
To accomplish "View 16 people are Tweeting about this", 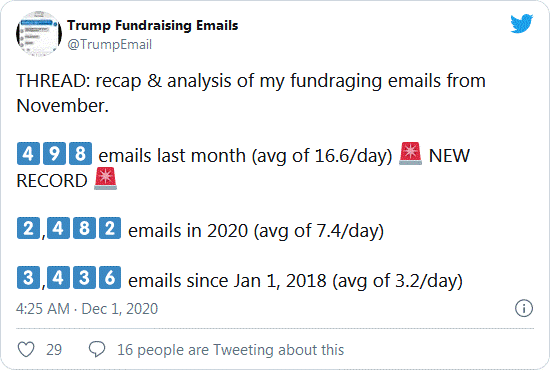I will tap(230, 350).
